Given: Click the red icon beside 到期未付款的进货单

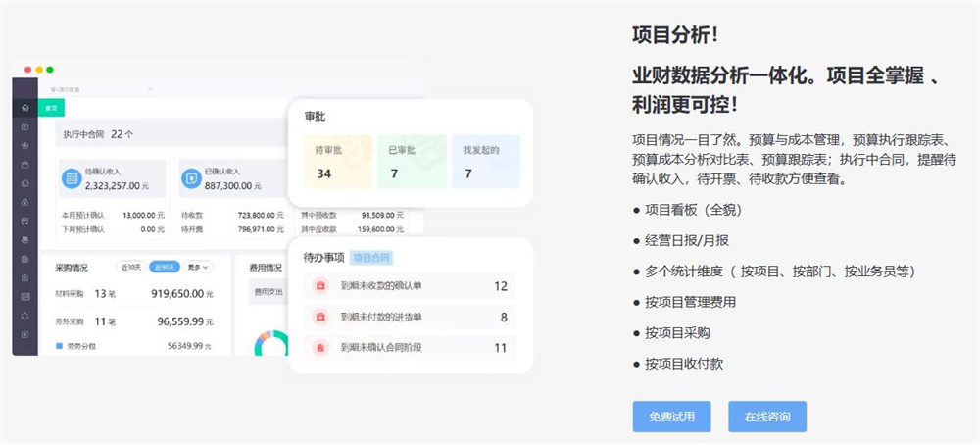Looking at the screenshot, I should click(319, 317).
